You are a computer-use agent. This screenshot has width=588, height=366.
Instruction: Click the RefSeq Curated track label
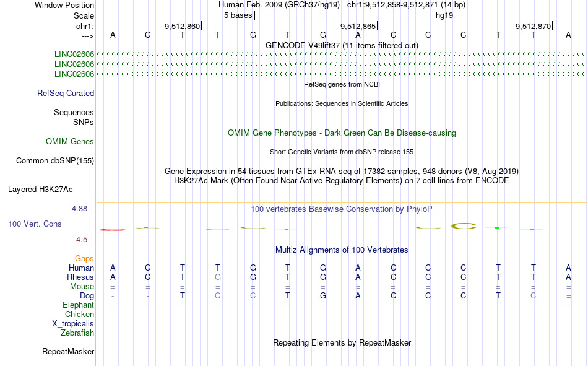66,93
